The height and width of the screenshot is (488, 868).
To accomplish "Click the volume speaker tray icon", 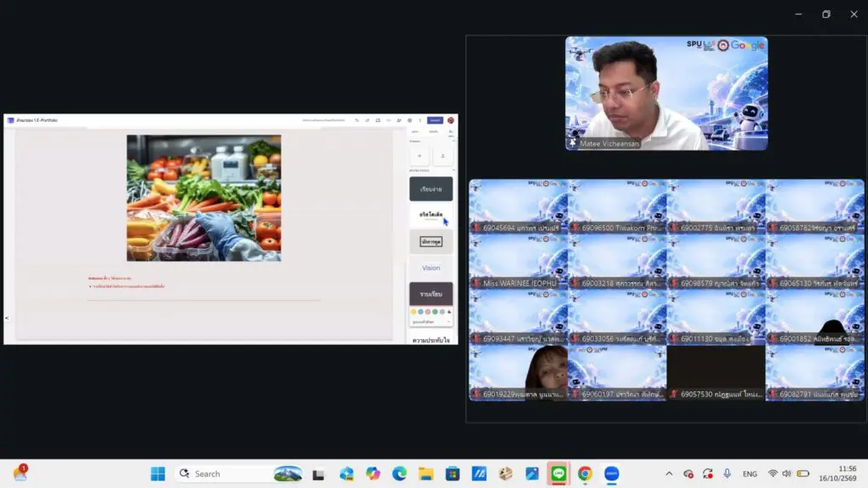I will (787, 474).
